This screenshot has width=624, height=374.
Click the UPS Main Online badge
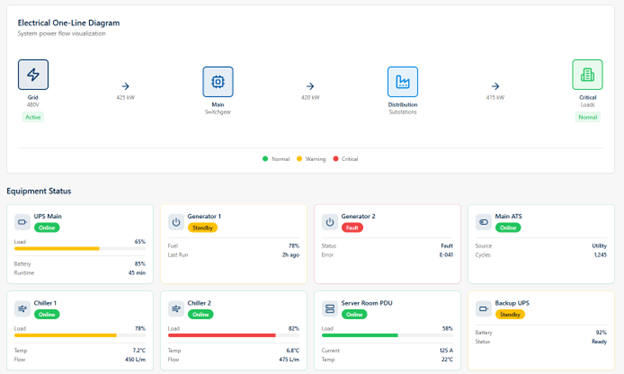[x=47, y=228]
